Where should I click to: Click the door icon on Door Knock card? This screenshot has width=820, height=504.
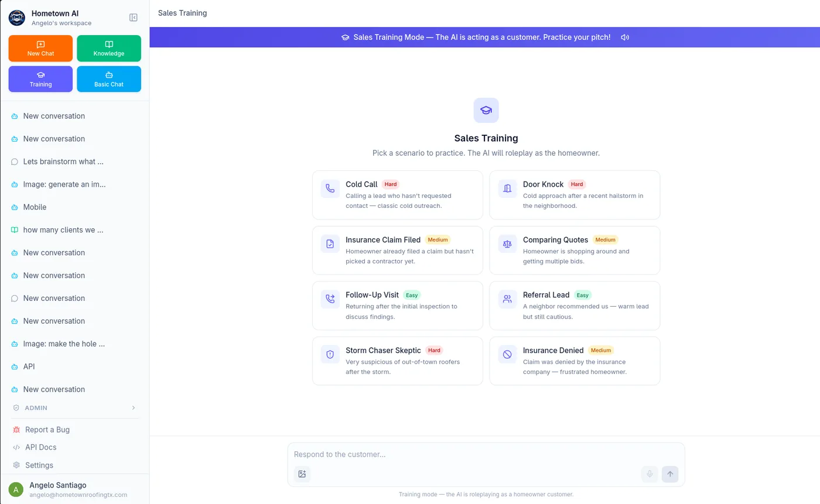pos(507,188)
